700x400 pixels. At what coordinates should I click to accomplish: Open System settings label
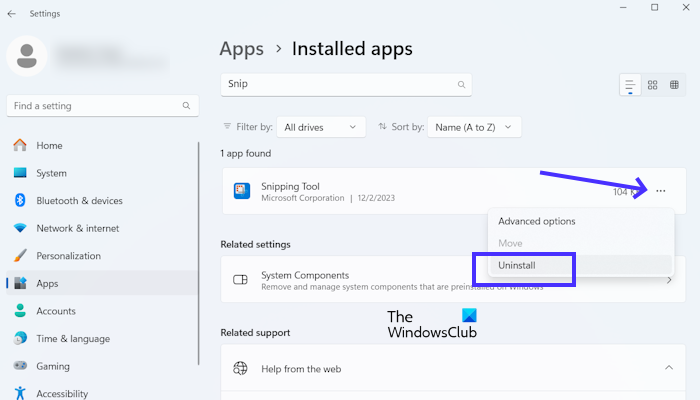tap(51, 173)
